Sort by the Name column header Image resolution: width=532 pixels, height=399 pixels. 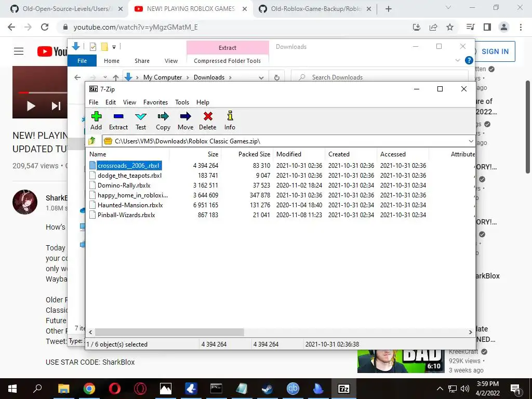(x=128, y=154)
